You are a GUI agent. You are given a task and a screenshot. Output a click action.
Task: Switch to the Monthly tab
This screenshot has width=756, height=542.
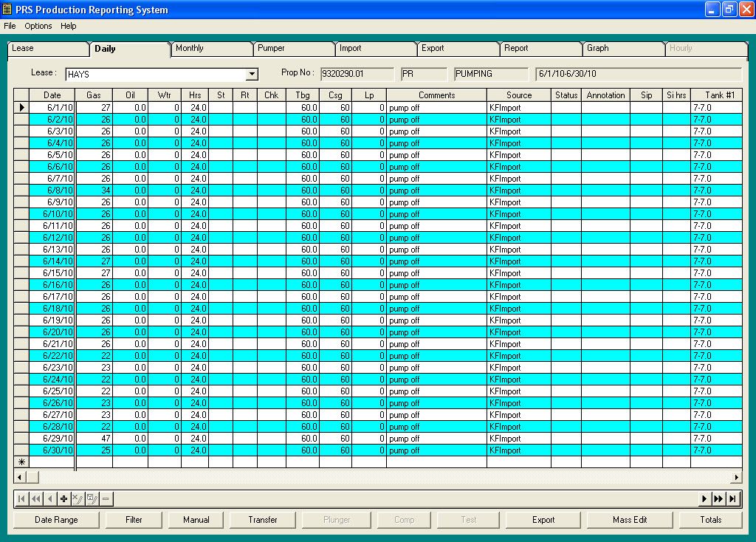(211, 47)
